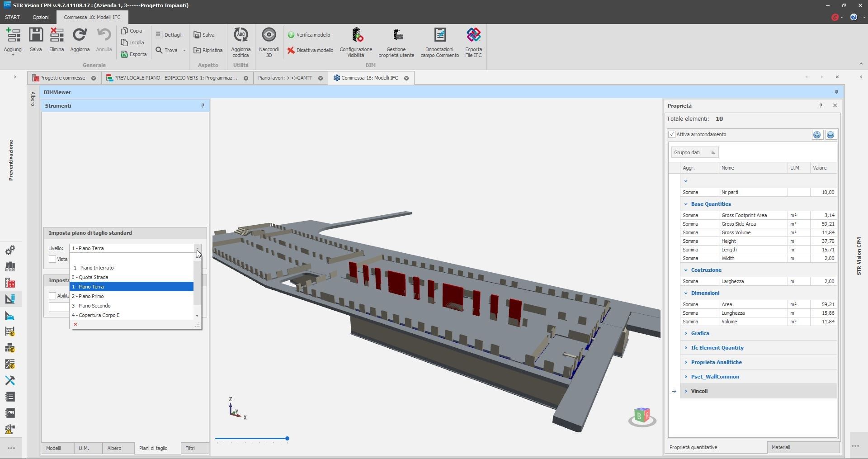Viewport: 868px width, 459px height.
Task: Click the Dettagli button in ribbon
Action: pos(169,35)
